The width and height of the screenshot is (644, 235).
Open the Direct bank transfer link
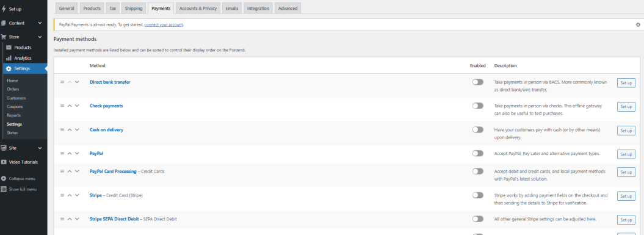tap(110, 82)
